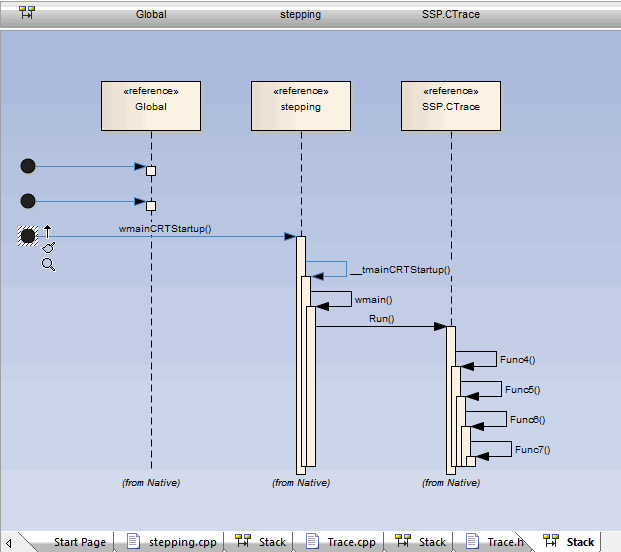
Task: Select the Global reference lifeline box
Action: [x=151, y=106]
